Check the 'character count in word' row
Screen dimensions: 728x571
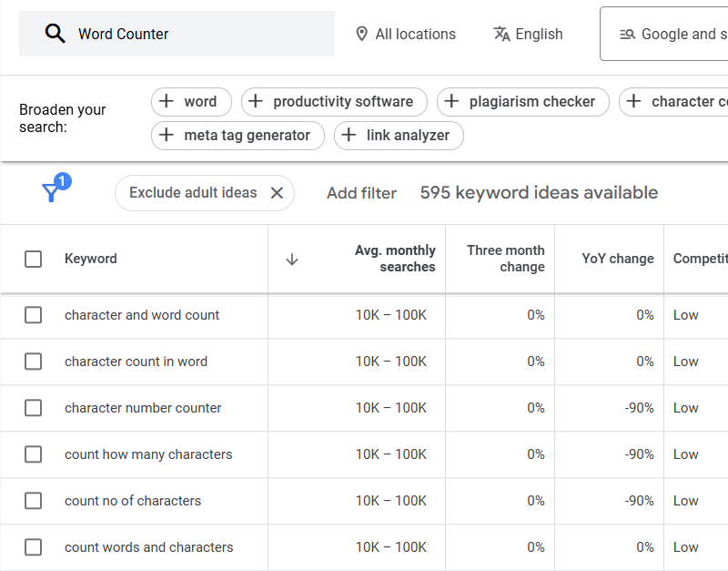(34, 362)
